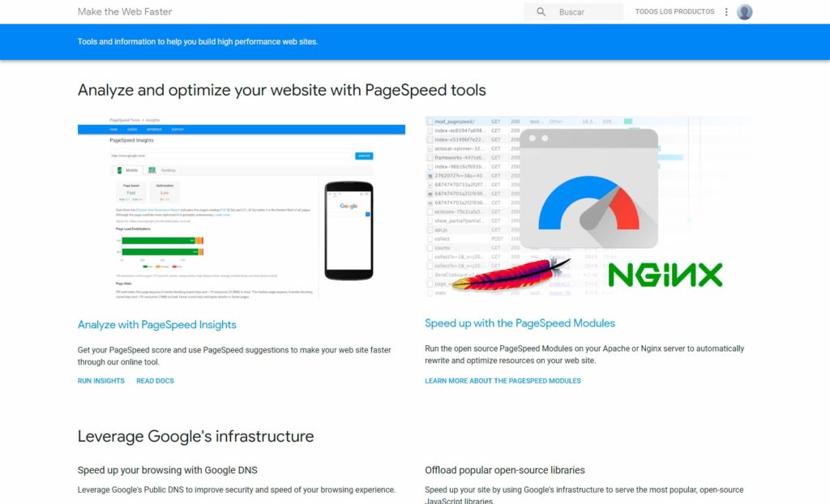Click LEARN MORE ABOUT THE PAGESPEED MODULES
The height and width of the screenshot is (504, 830).
click(503, 381)
